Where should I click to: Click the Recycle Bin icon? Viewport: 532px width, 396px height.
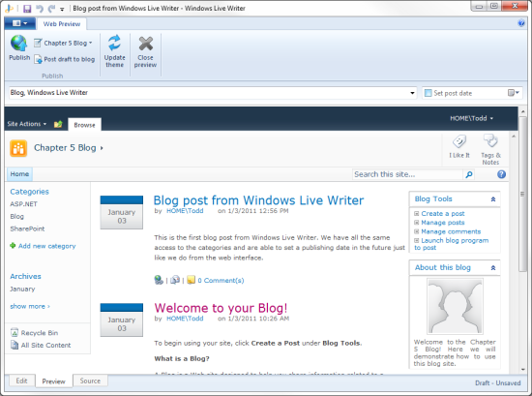pyautogui.click(x=15, y=332)
